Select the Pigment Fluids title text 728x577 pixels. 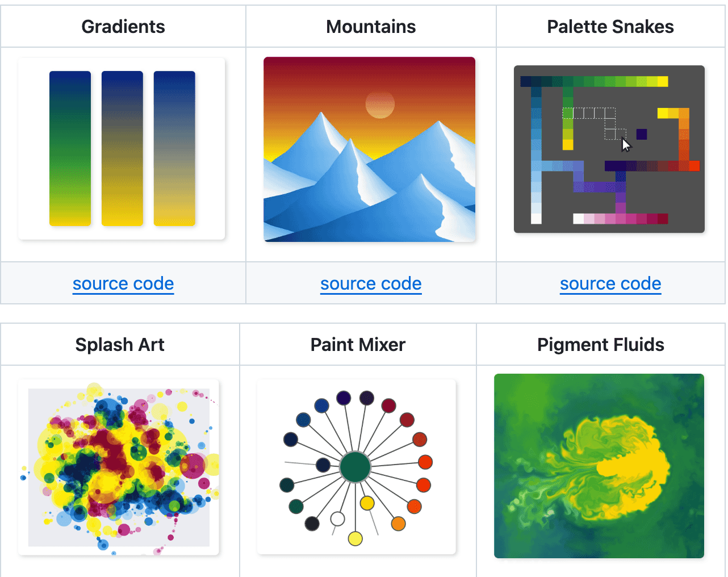coord(600,345)
